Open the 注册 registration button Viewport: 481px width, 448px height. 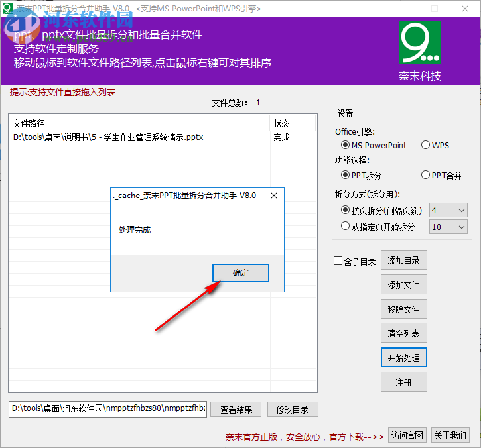(403, 382)
